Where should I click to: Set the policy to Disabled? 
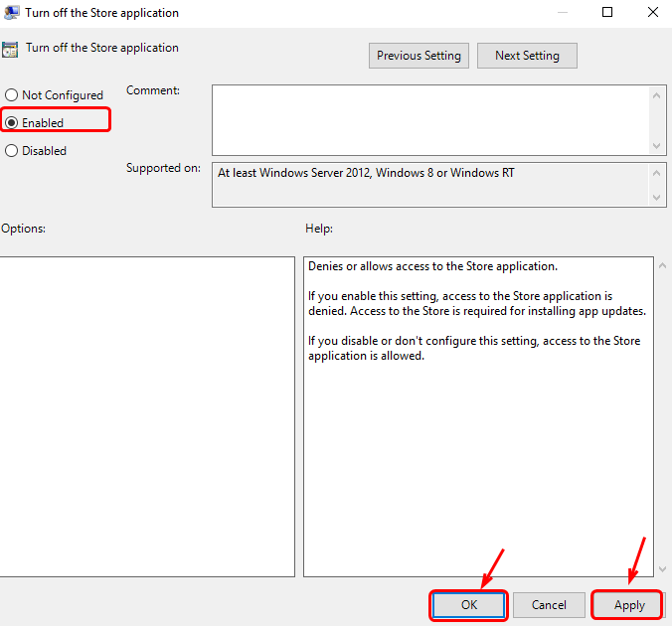[12, 151]
